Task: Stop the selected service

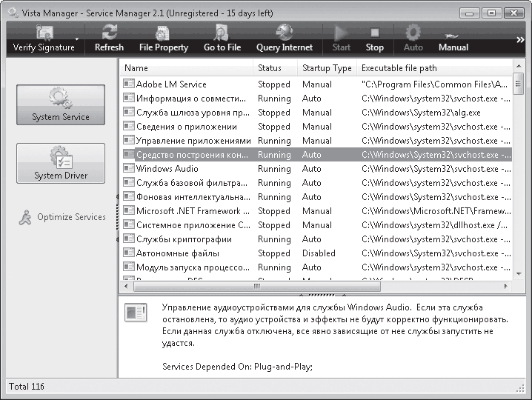Action: [x=375, y=38]
